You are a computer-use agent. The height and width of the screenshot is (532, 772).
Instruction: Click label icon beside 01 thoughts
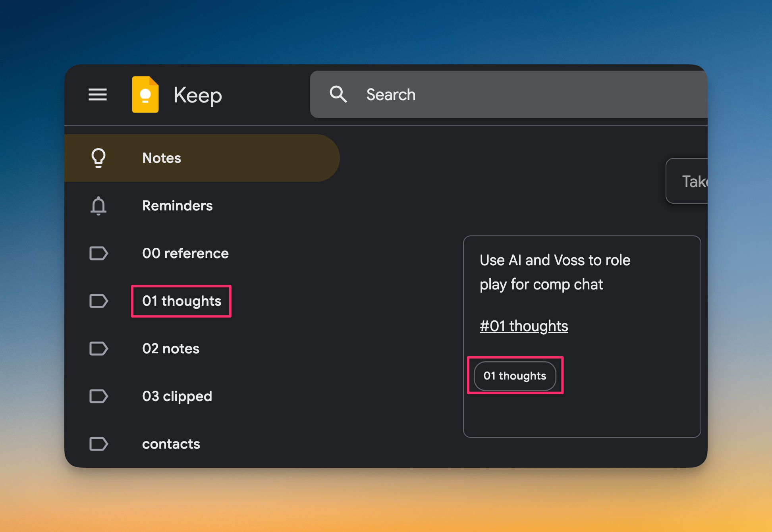[98, 301]
